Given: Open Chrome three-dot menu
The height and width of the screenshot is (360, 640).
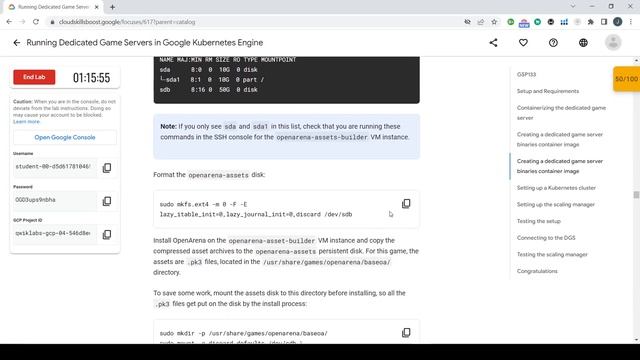Looking at the screenshot, I should click(x=631, y=22).
